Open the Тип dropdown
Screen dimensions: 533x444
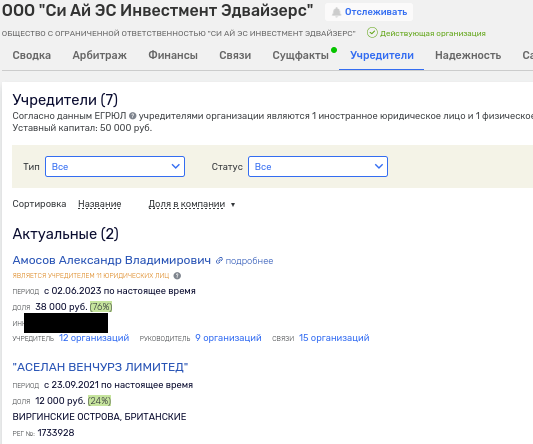115,167
